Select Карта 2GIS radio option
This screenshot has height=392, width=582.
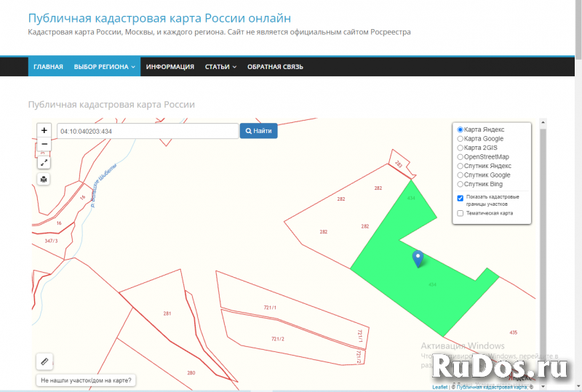tap(461, 148)
